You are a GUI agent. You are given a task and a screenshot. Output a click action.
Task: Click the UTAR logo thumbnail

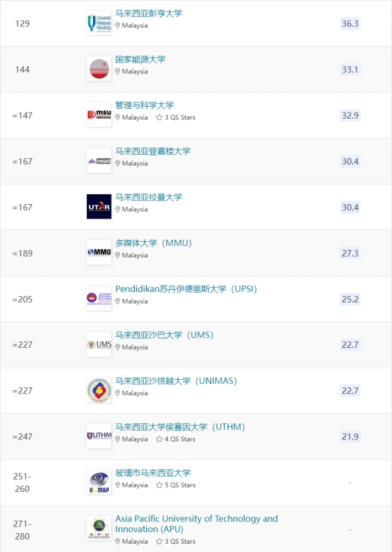(x=99, y=207)
